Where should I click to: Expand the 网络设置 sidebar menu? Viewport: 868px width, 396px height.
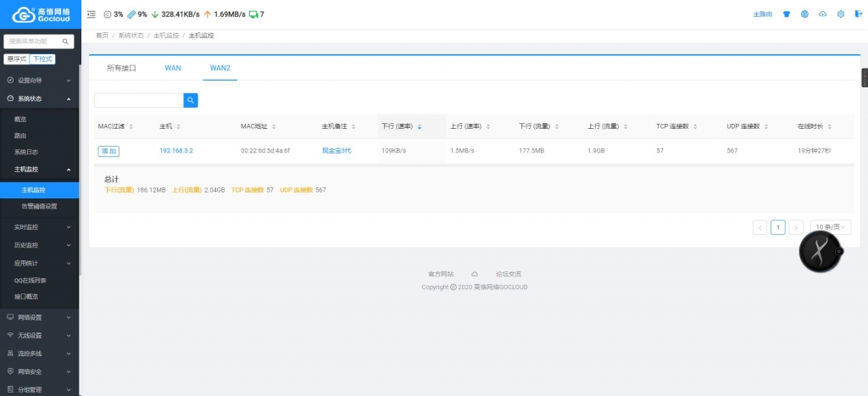pos(39,317)
